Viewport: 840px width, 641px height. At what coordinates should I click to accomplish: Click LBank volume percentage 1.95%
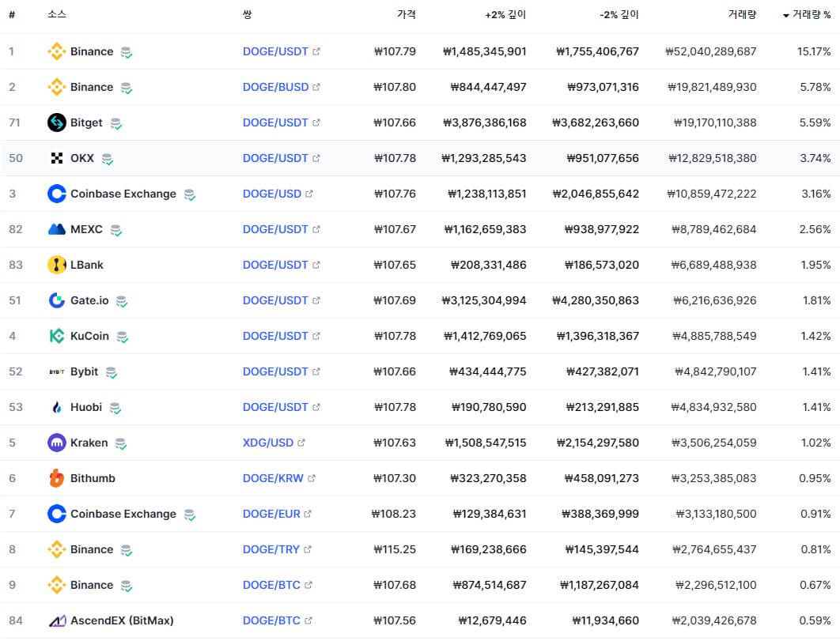(815, 265)
